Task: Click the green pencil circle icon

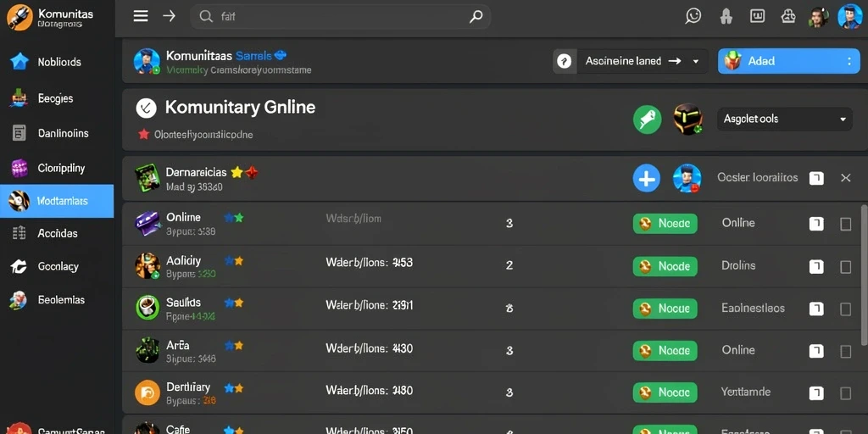Action: pos(647,120)
